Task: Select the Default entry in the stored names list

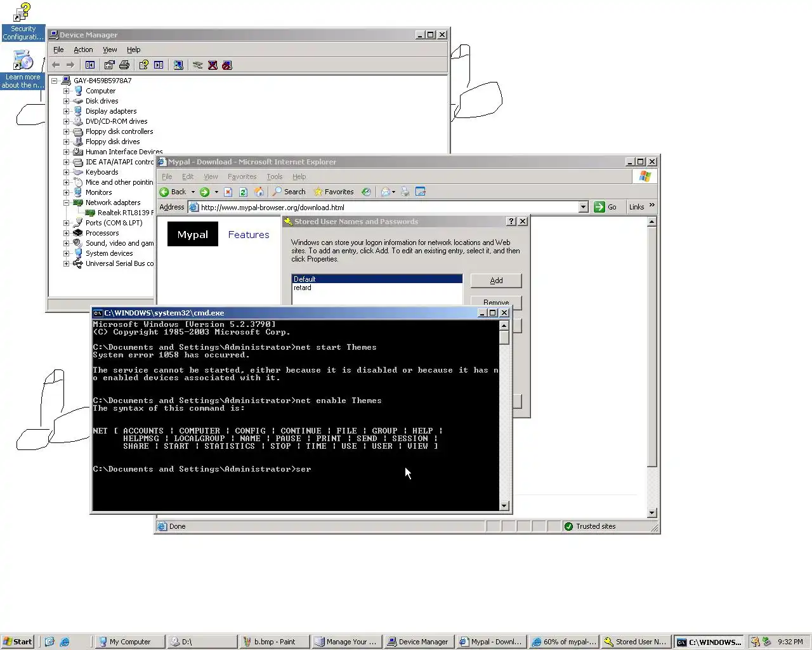Action: pyautogui.click(x=377, y=279)
